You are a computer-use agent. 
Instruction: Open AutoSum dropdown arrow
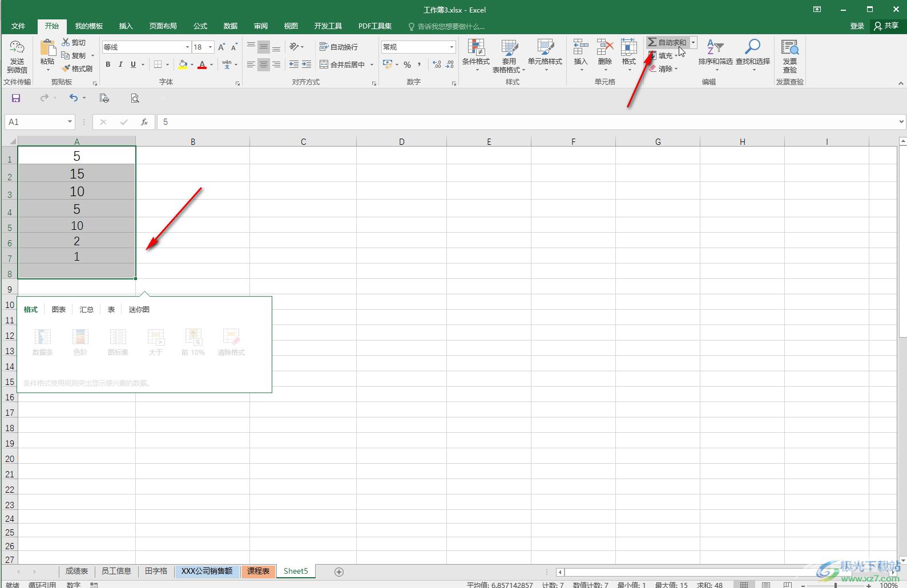coord(693,42)
